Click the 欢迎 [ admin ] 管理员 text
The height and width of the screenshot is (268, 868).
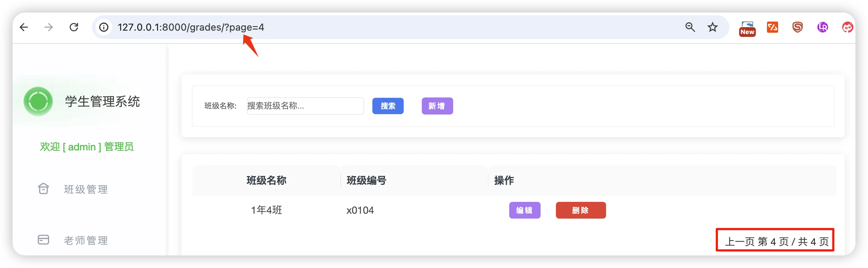(x=87, y=147)
